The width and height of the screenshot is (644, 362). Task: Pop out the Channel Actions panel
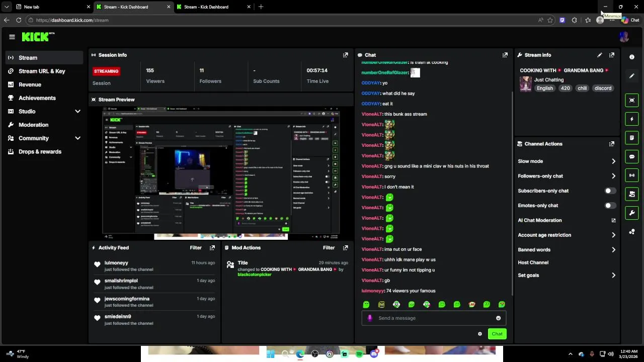(x=611, y=144)
